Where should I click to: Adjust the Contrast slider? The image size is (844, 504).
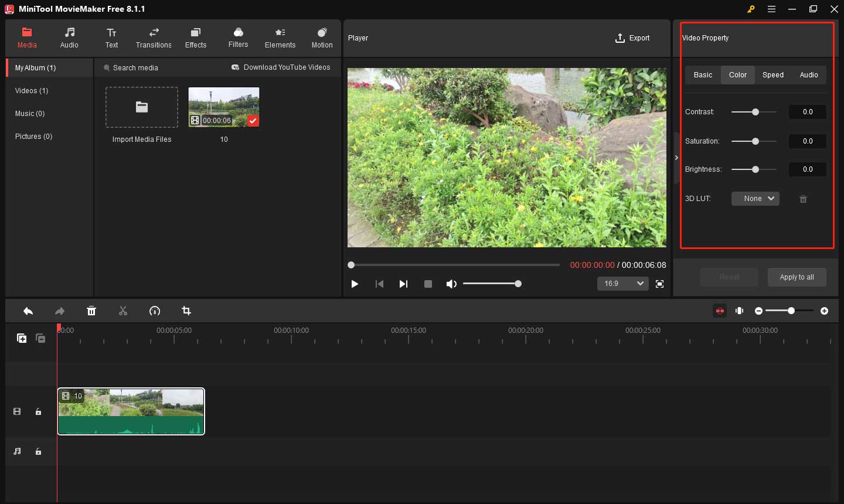click(754, 112)
